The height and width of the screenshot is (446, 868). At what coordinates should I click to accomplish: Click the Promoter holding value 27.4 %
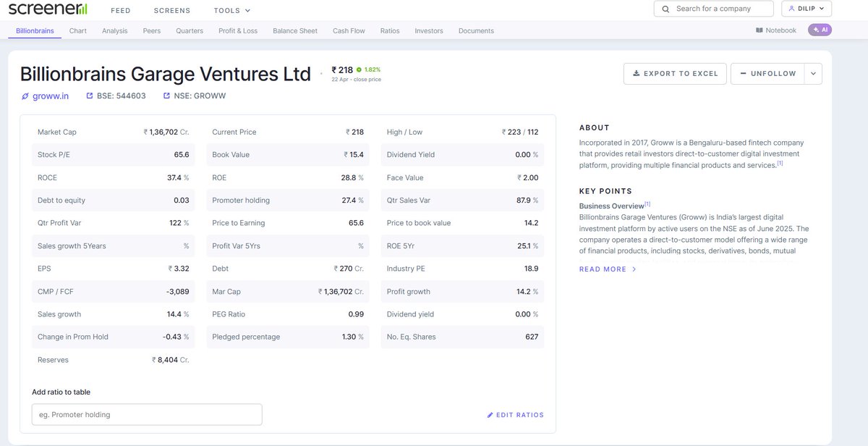click(x=352, y=201)
